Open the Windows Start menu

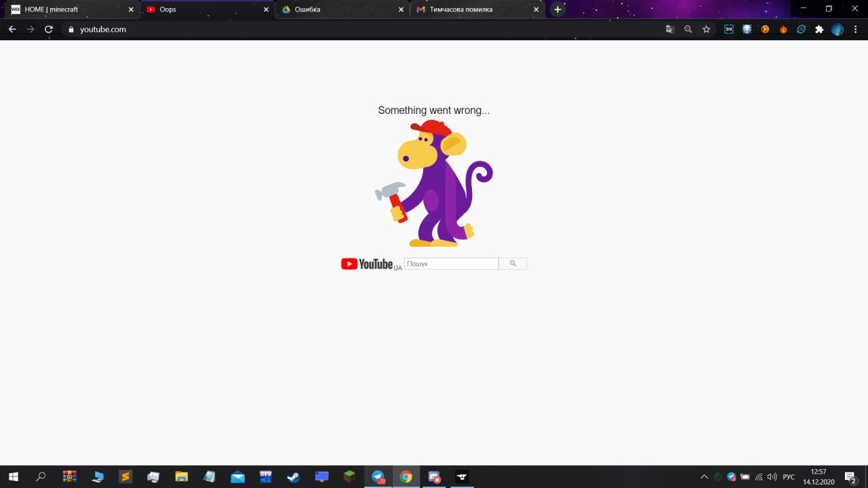pyautogui.click(x=13, y=477)
